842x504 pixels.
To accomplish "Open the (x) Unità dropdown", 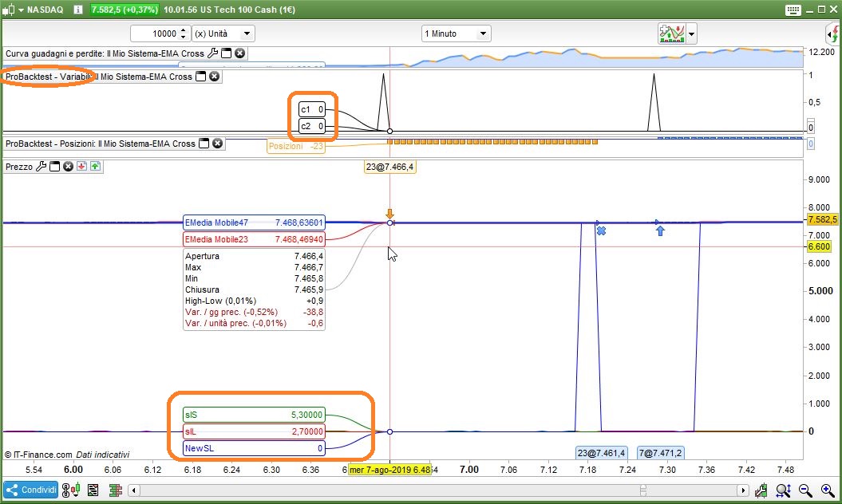I will click(223, 33).
